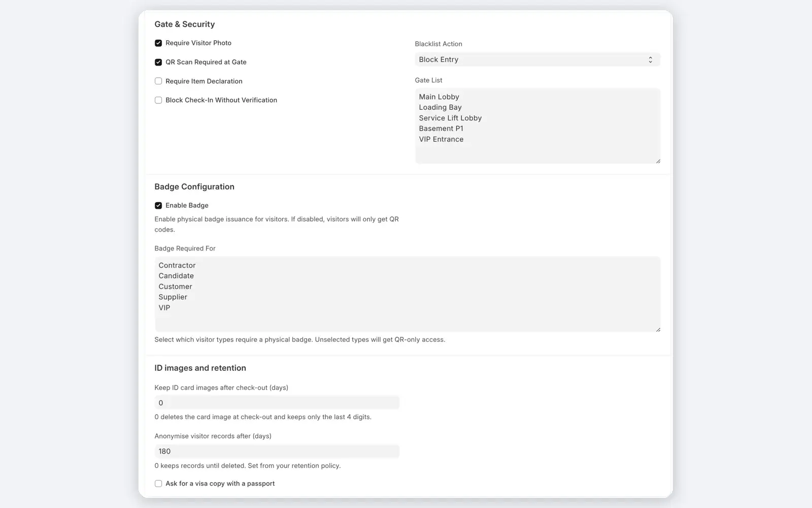
Task: Uncheck Require Visitor Photo checkbox
Action: click(158, 43)
